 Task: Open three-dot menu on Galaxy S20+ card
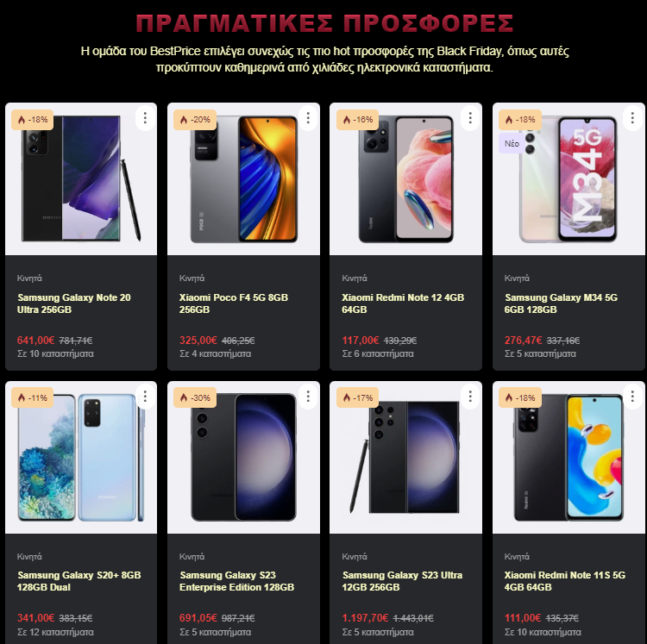[145, 397]
